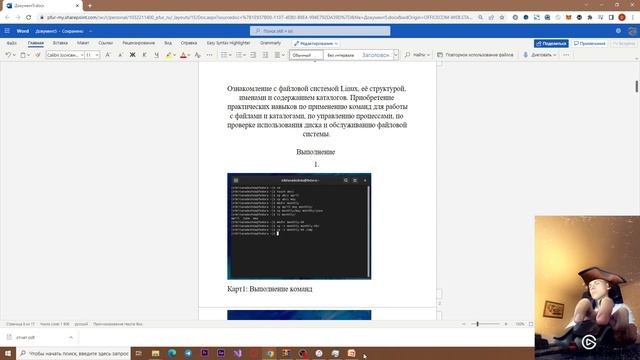Screen dimensions: 640x360
Task: Click Повторное использование файлов button
Action: pyautogui.click(x=475, y=55)
